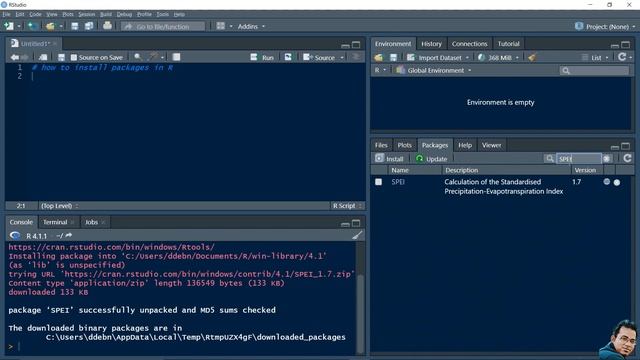Open the Addins dropdown

251,27
